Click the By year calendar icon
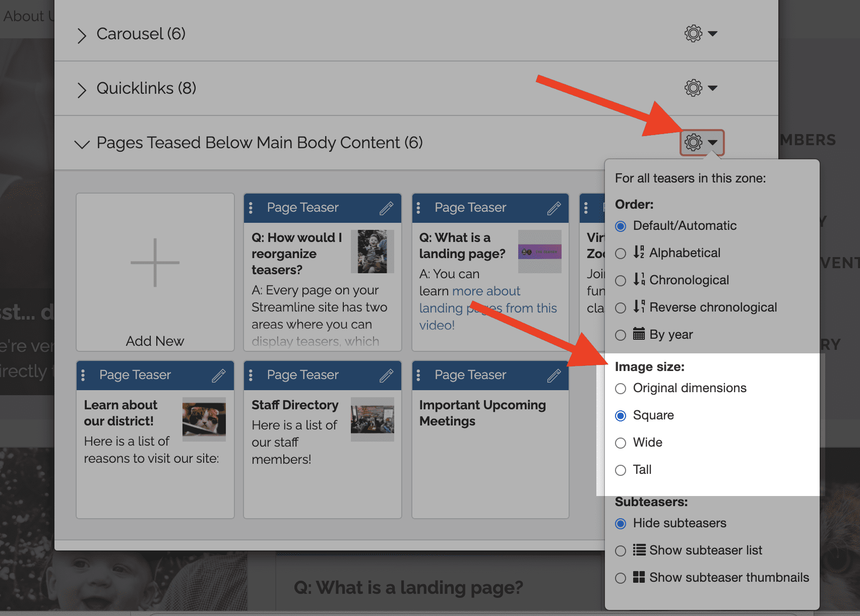Viewport: 860px width, 616px height. [x=639, y=334]
